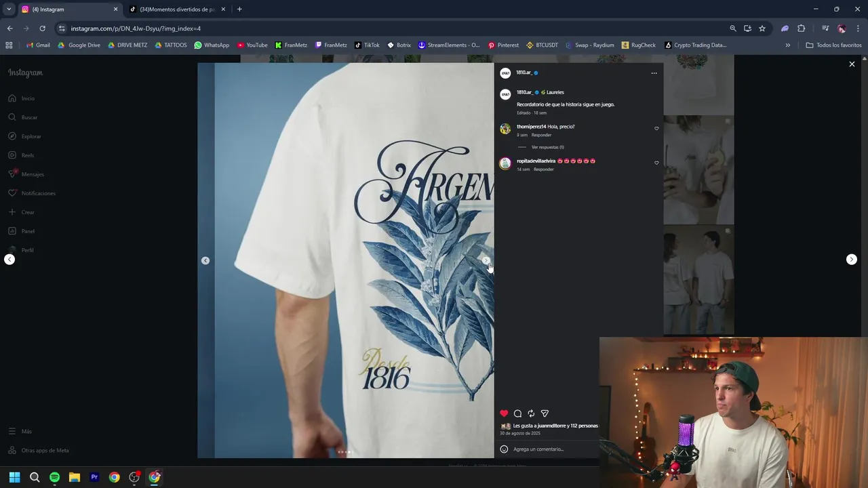The image size is (868, 488).
Task: Open Spotify from the taskbar
Action: 54,477
